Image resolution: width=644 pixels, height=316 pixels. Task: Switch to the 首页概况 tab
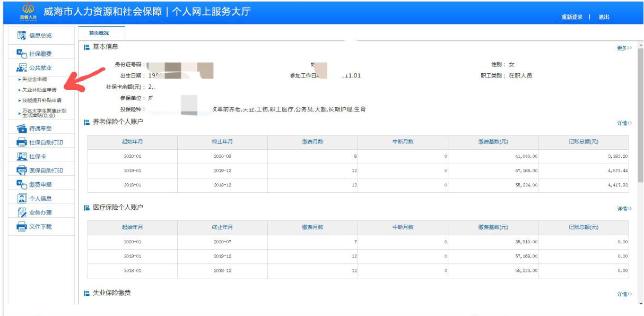[x=99, y=33]
